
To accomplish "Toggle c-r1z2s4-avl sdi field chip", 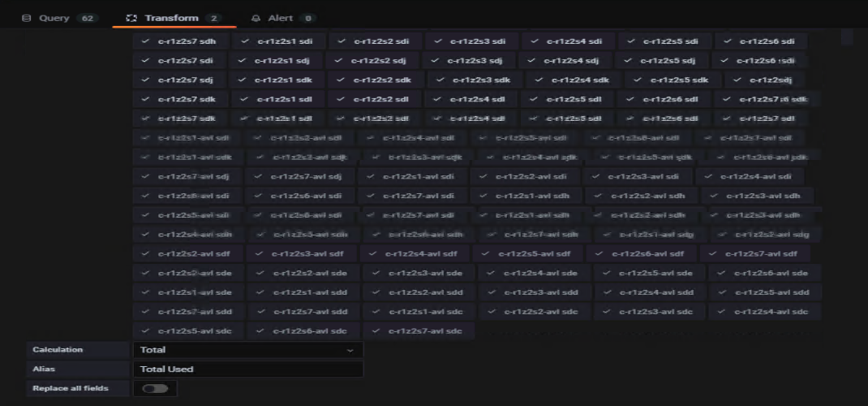I will 750,176.
